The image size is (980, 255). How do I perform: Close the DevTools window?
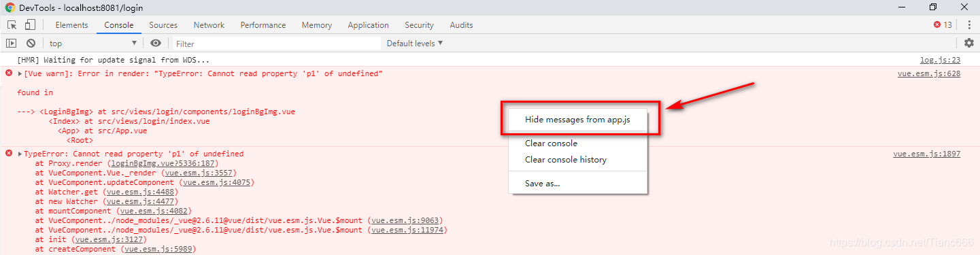click(x=964, y=7)
